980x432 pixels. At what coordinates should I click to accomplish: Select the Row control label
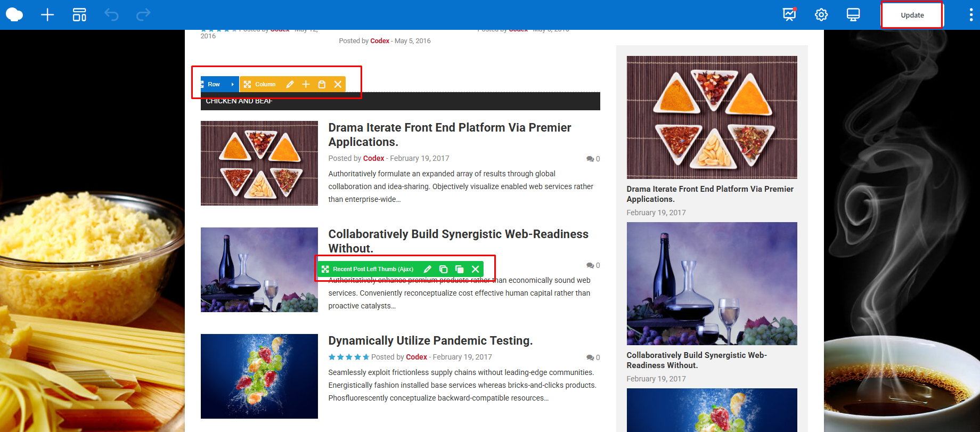click(x=214, y=84)
